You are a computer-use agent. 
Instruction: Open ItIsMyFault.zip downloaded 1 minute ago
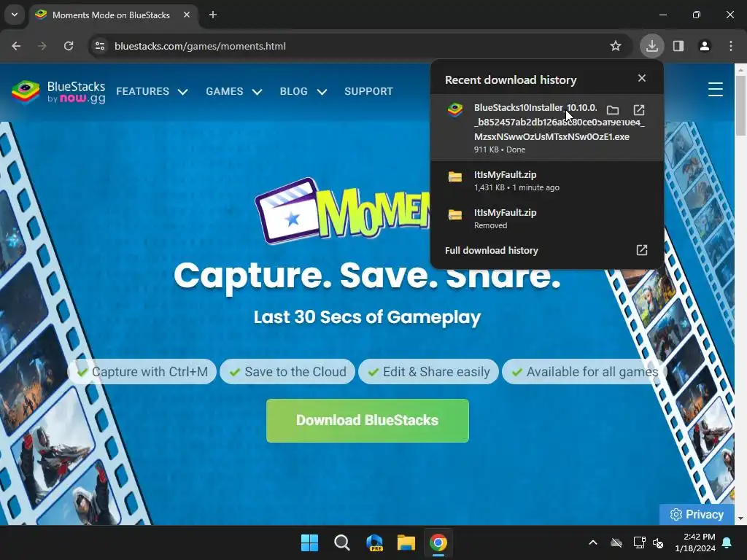pyautogui.click(x=547, y=181)
